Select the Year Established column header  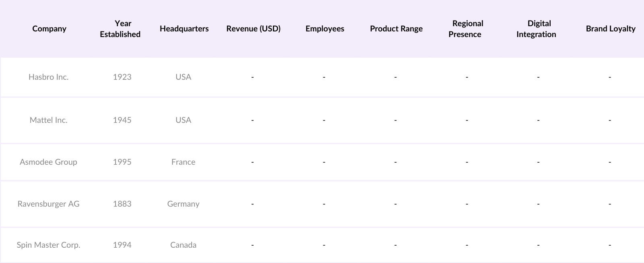point(120,29)
